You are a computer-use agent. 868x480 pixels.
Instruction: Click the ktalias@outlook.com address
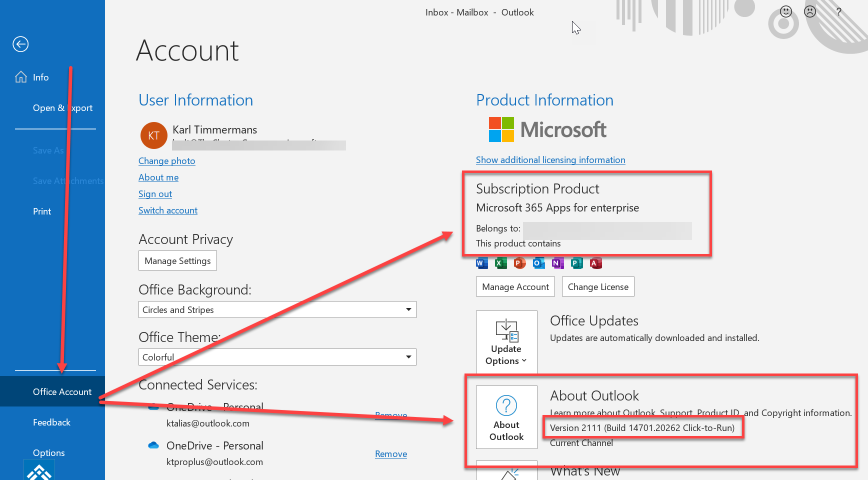207,423
